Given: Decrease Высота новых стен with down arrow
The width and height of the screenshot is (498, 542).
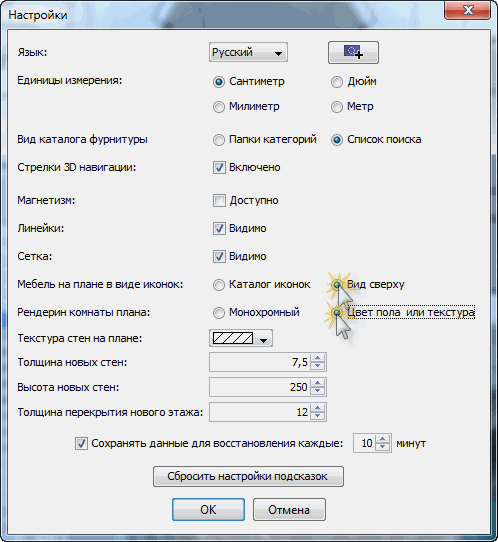Looking at the screenshot, I should coord(318,391).
